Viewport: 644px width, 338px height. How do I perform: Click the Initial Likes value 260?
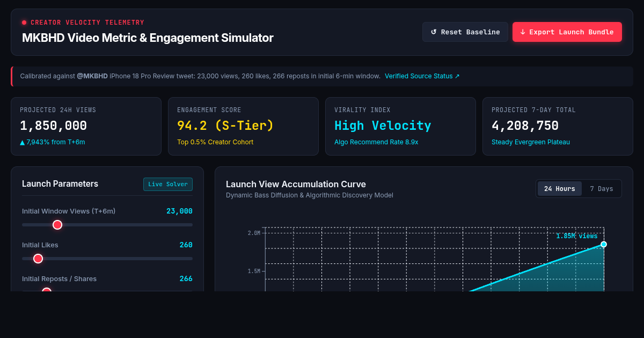[x=186, y=245]
